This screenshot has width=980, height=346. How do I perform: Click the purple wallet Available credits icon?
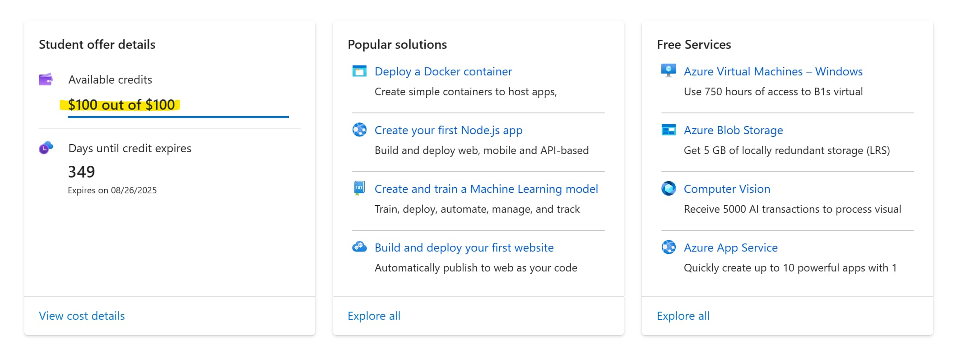click(46, 79)
